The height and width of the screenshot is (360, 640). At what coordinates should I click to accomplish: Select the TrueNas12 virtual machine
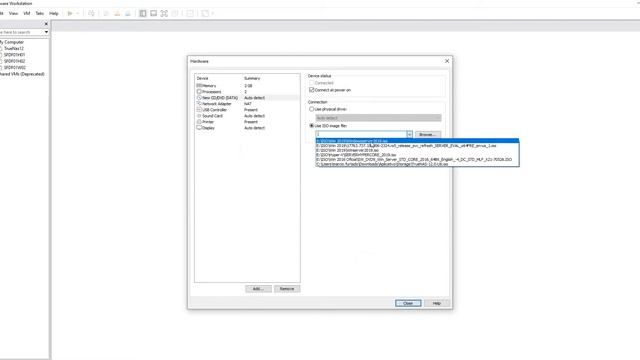coord(13,48)
